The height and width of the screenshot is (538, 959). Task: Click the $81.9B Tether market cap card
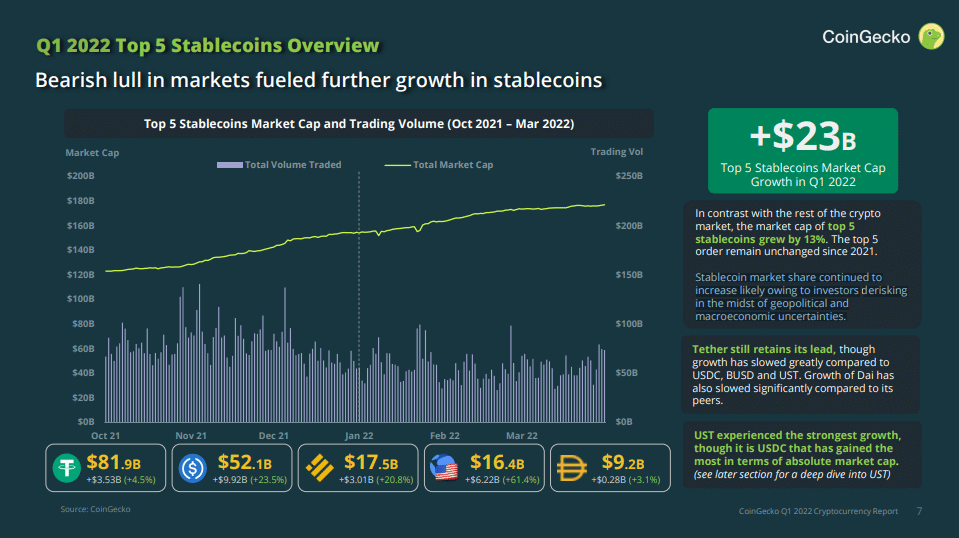pyautogui.click(x=107, y=468)
